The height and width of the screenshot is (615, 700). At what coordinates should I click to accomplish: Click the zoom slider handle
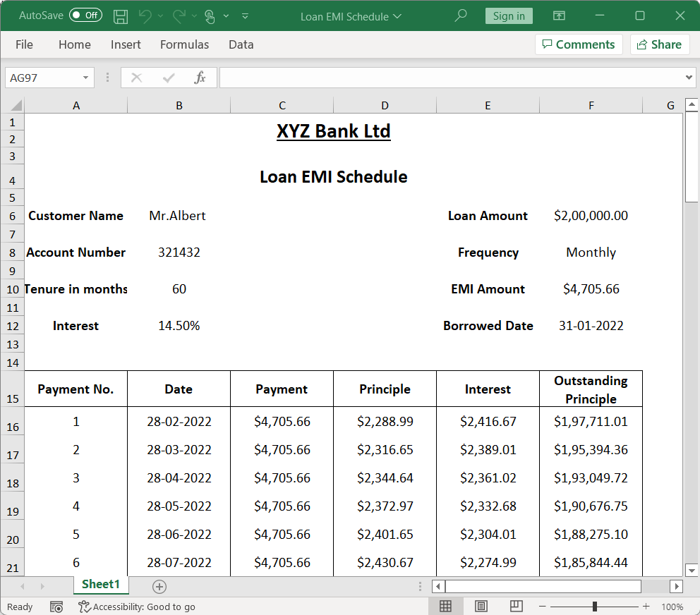[x=595, y=607]
